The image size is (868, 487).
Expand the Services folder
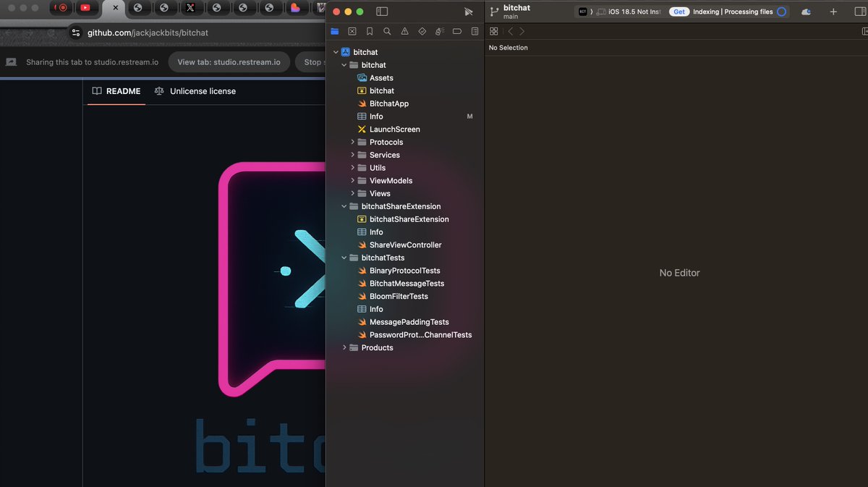353,155
